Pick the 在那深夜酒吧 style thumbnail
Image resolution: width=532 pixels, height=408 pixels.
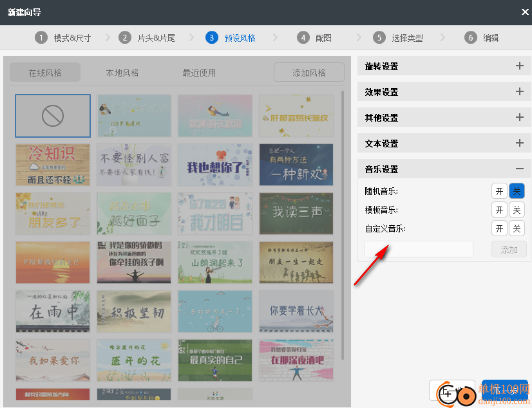(296, 360)
